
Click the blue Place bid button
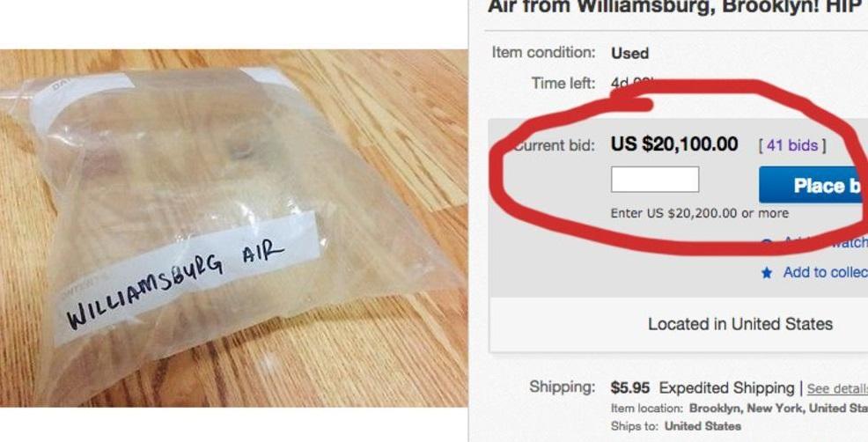coord(813,184)
